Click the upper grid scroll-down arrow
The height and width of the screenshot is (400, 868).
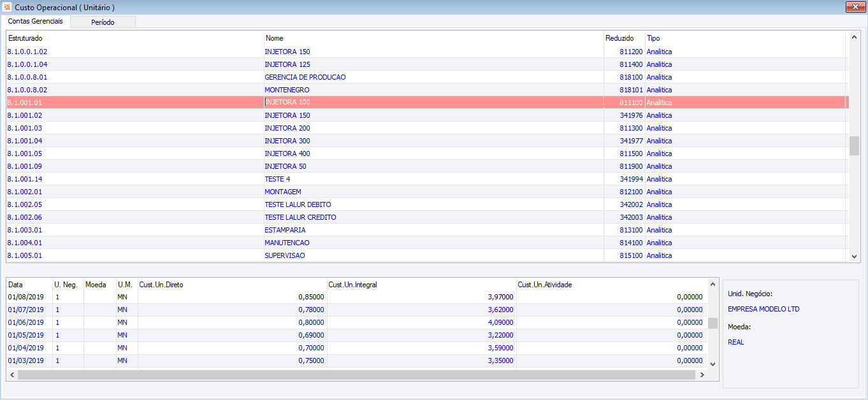click(x=855, y=256)
